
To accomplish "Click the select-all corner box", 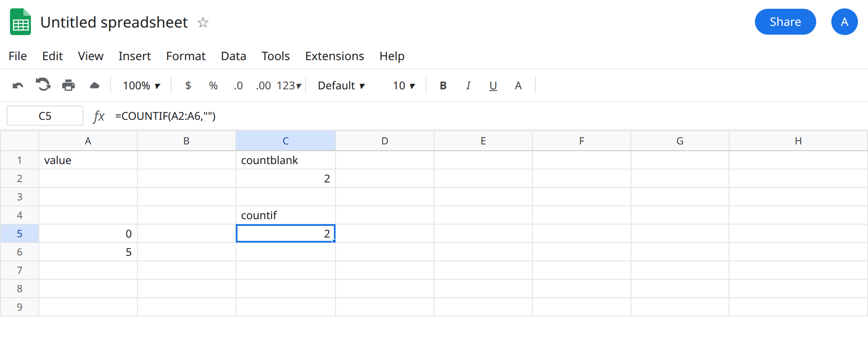I will [20, 141].
